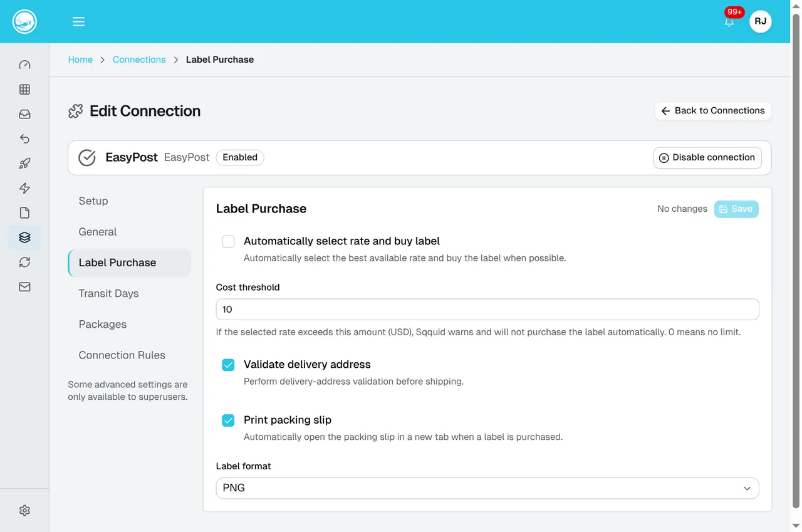802x532 pixels.
Task: Click the Enabled status badge
Action: pyautogui.click(x=240, y=157)
